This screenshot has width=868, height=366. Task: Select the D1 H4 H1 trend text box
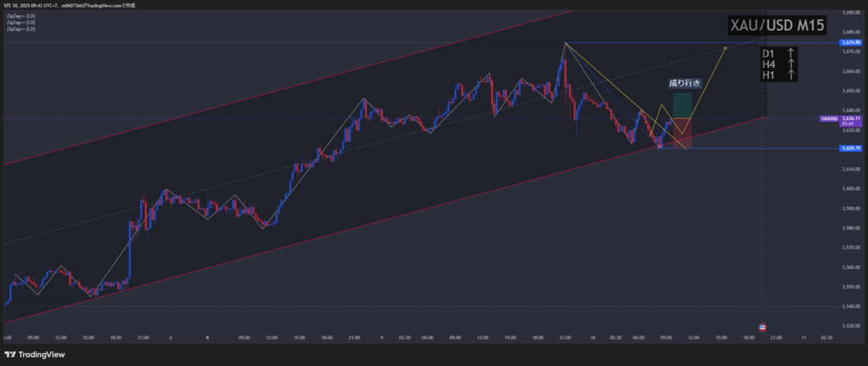tap(778, 64)
